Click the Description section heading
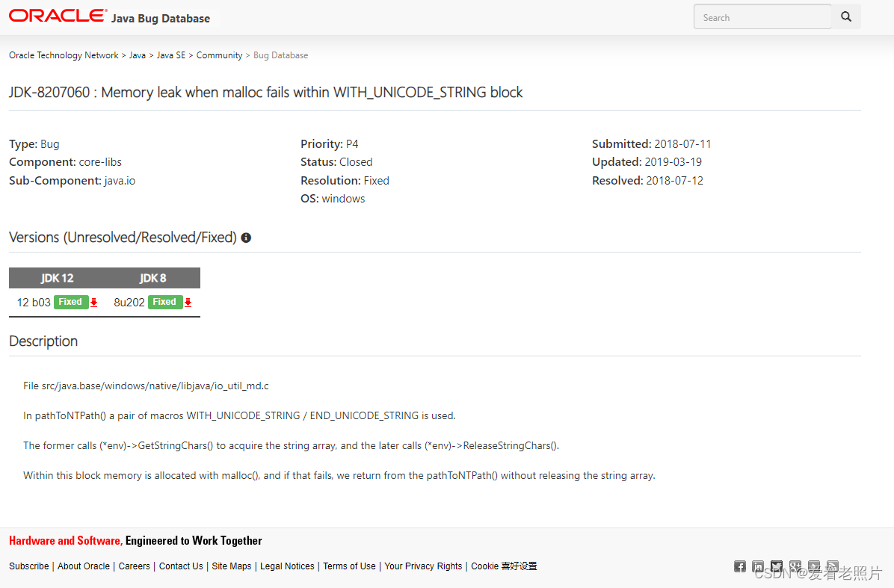This screenshot has width=894, height=588. pos(43,341)
